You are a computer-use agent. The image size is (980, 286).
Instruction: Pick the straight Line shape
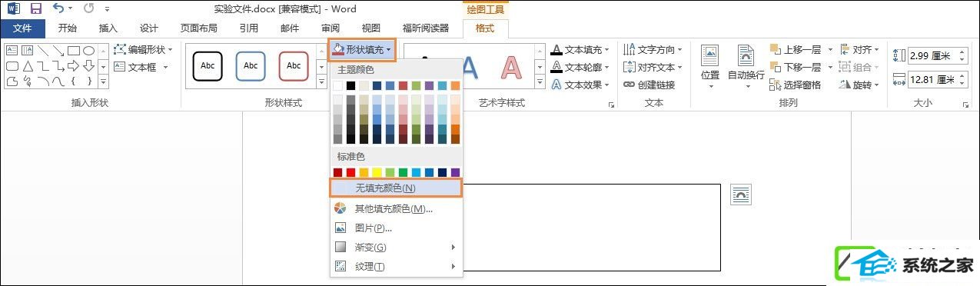[x=43, y=50]
